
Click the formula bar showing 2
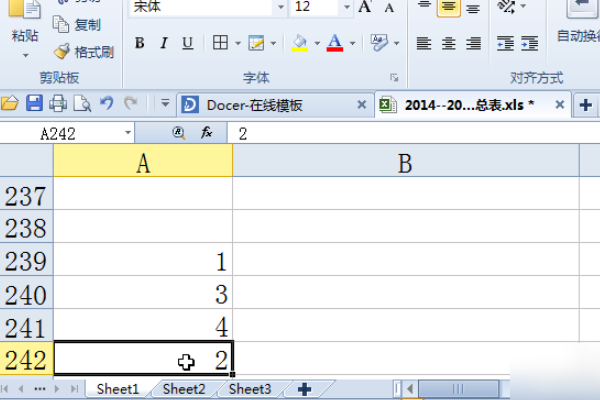point(413,134)
